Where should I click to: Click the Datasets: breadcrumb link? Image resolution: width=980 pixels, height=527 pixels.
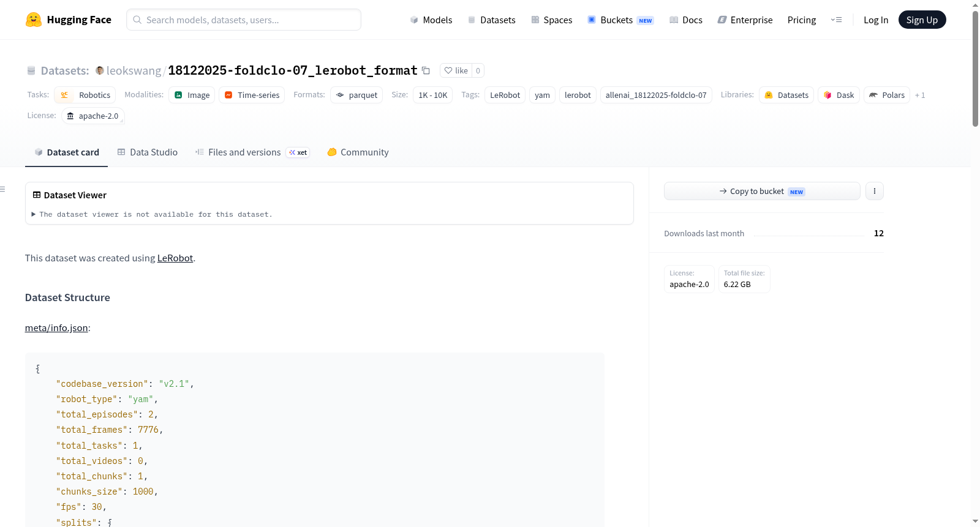pyautogui.click(x=64, y=70)
